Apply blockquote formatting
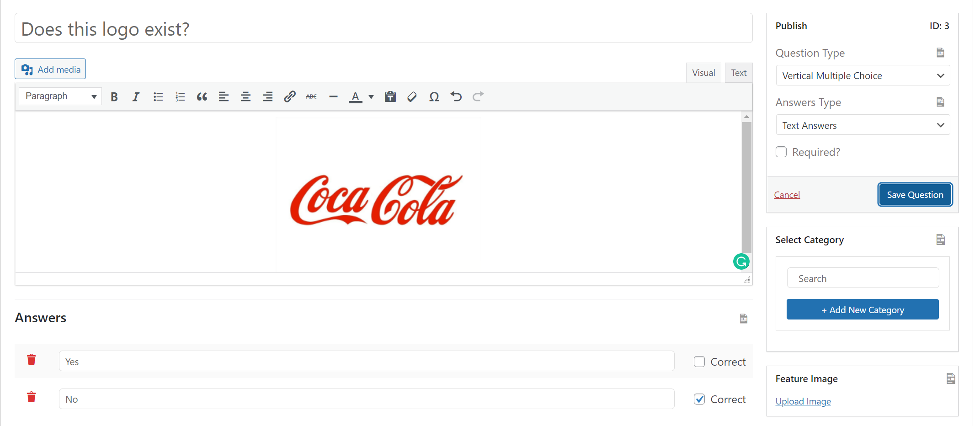 (202, 96)
